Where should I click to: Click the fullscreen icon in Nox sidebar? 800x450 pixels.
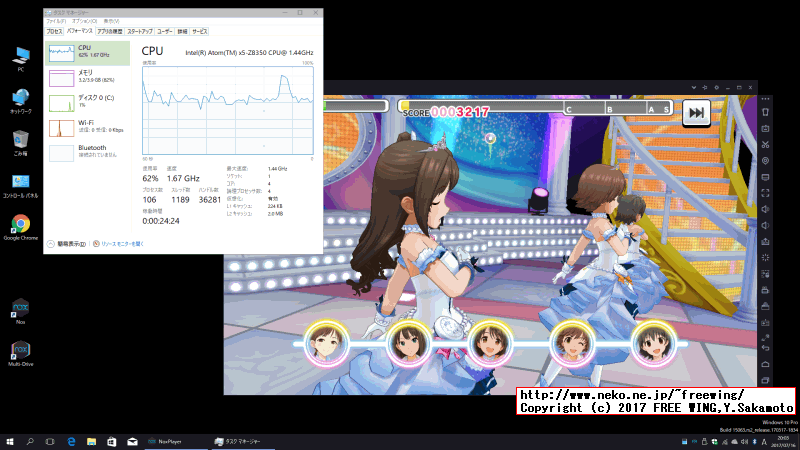765,193
